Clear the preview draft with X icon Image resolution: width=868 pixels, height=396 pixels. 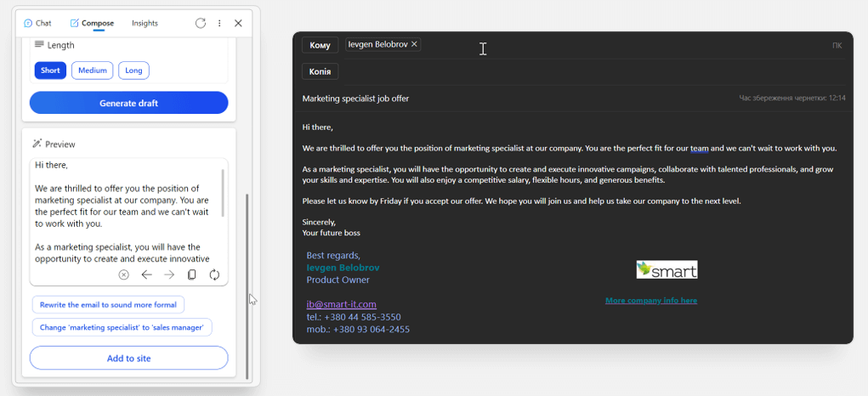(x=124, y=274)
